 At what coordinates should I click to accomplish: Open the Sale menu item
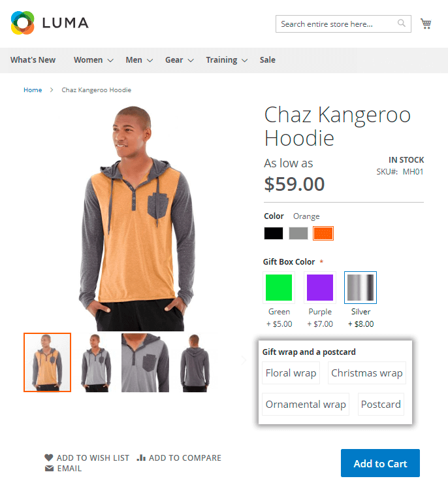pos(267,60)
